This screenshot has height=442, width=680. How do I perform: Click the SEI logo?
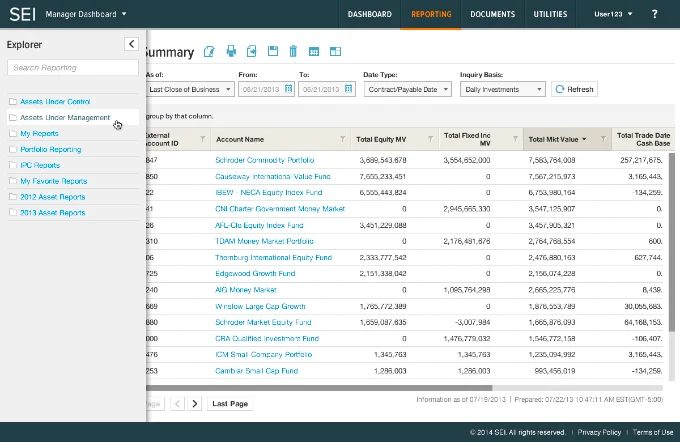point(22,14)
